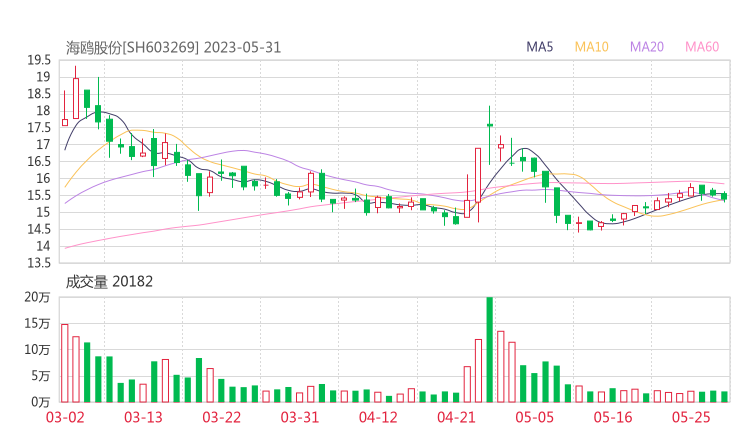Viewport: 740px width, 440px height.
Task: Click the MA60 legend label
Action: tap(702, 47)
